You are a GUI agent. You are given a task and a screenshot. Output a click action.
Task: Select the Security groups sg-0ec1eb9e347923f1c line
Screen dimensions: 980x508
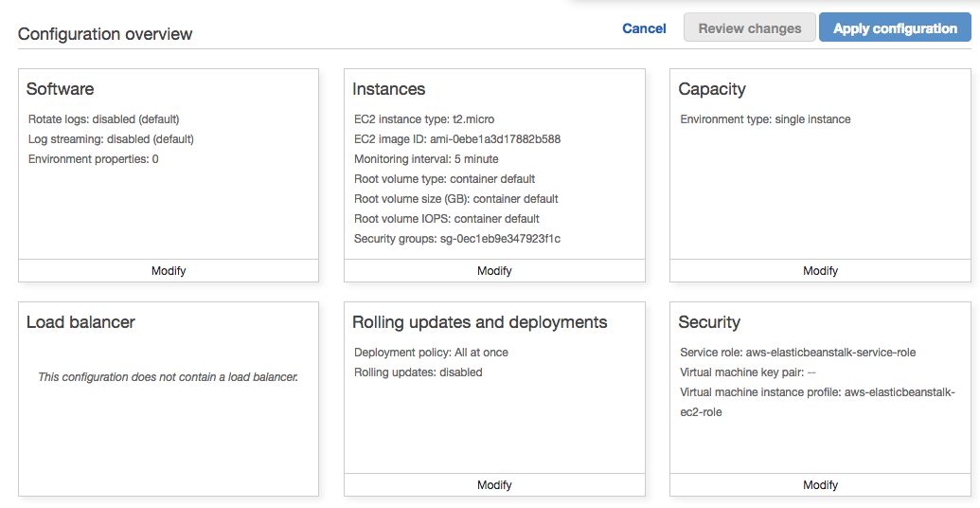pos(457,239)
